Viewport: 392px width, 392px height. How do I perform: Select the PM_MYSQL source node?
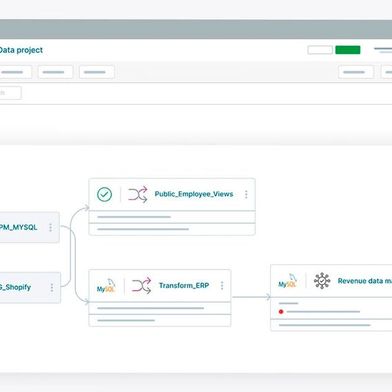tap(29, 227)
